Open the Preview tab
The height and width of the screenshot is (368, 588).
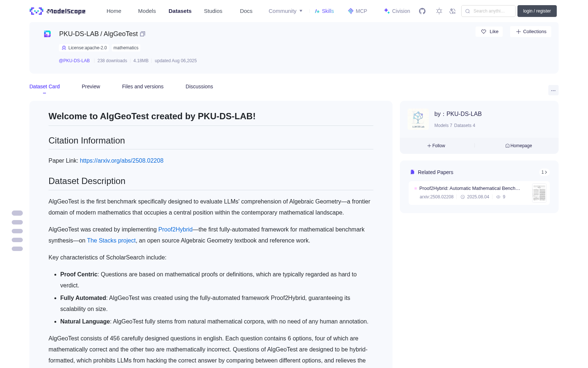tap(91, 86)
